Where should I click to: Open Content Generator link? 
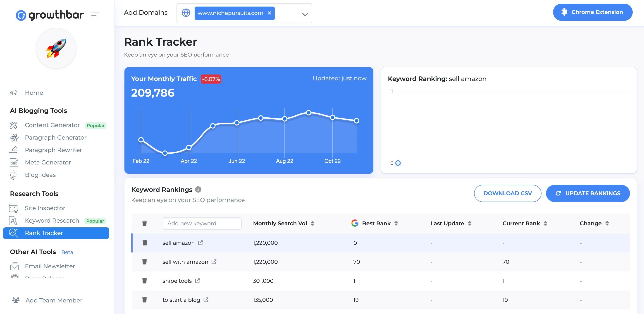pos(52,125)
